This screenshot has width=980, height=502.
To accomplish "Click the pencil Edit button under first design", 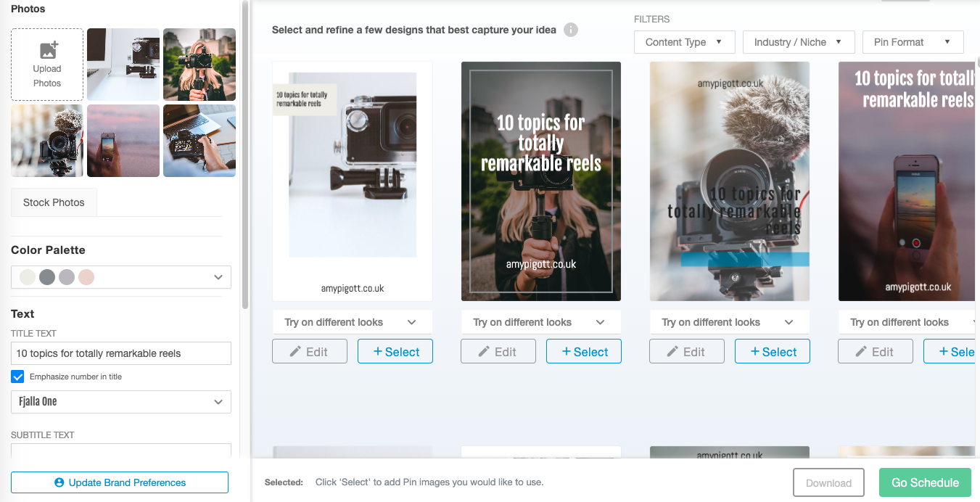I will point(309,352).
